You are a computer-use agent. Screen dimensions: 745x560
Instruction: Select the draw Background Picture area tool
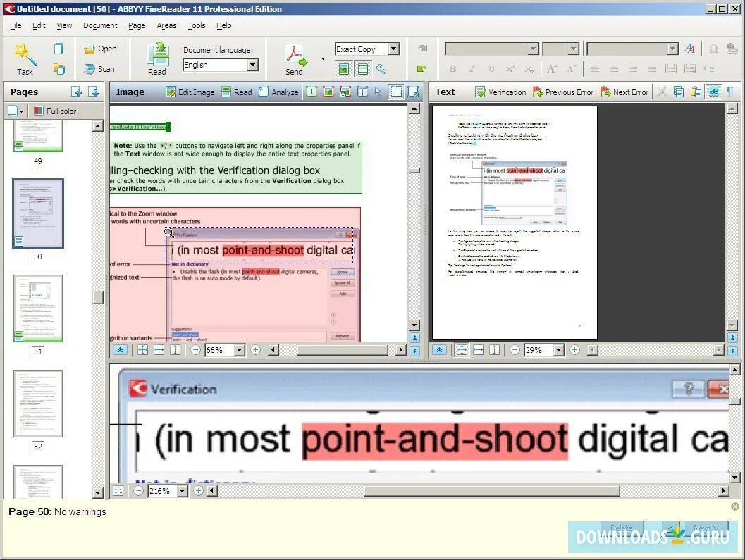(x=345, y=92)
